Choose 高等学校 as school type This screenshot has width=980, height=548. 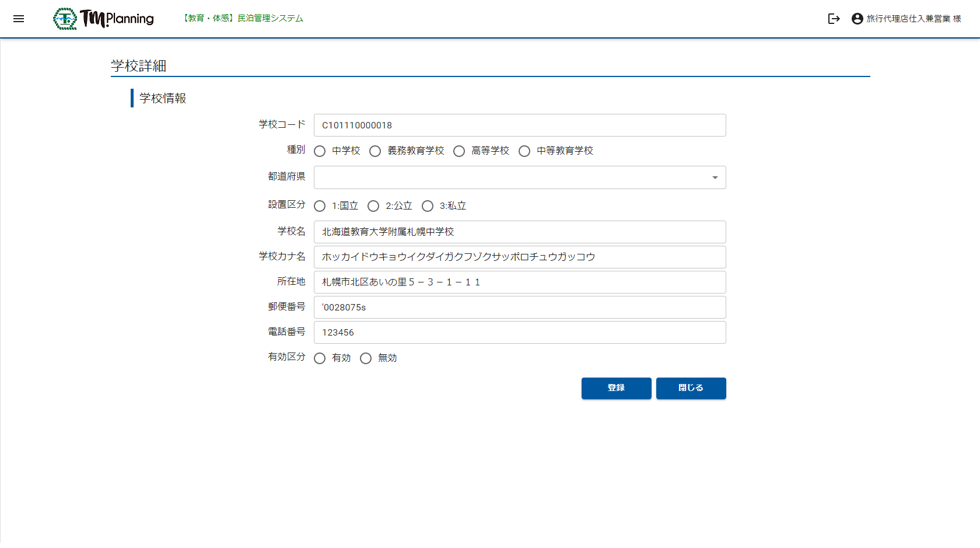[459, 151]
